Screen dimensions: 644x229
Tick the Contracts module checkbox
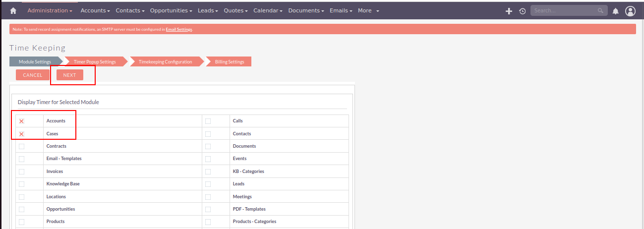(x=21, y=146)
